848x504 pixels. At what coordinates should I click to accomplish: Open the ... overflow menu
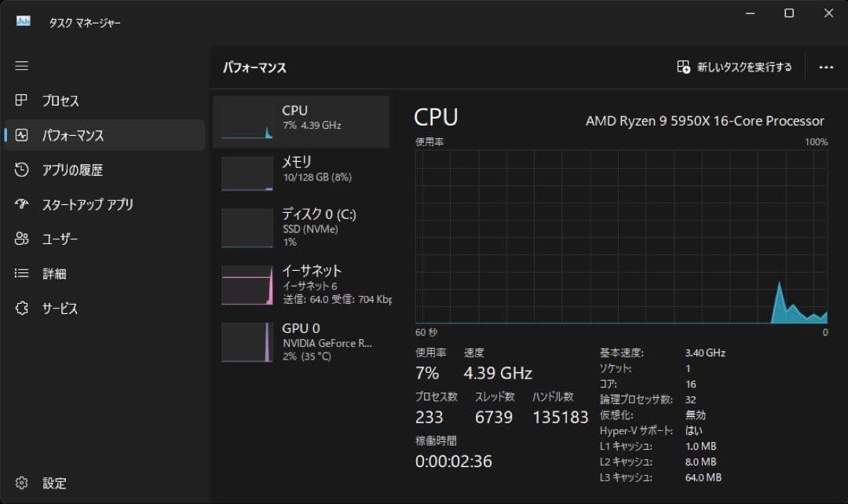[x=826, y=67]
